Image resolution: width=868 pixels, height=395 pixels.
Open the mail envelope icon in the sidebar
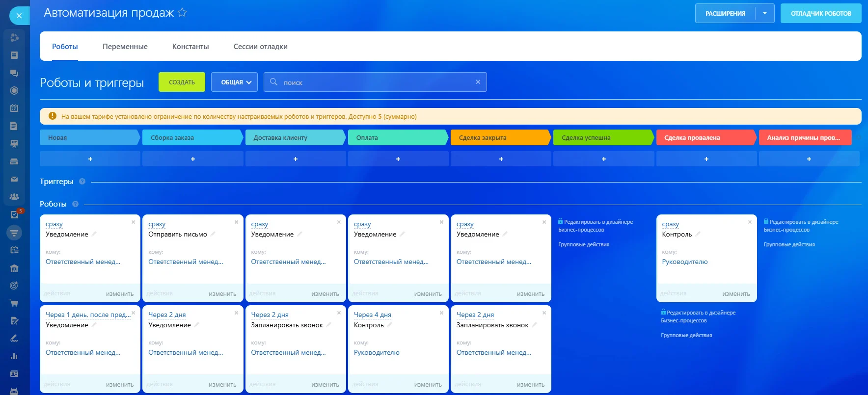click(14, 179)
